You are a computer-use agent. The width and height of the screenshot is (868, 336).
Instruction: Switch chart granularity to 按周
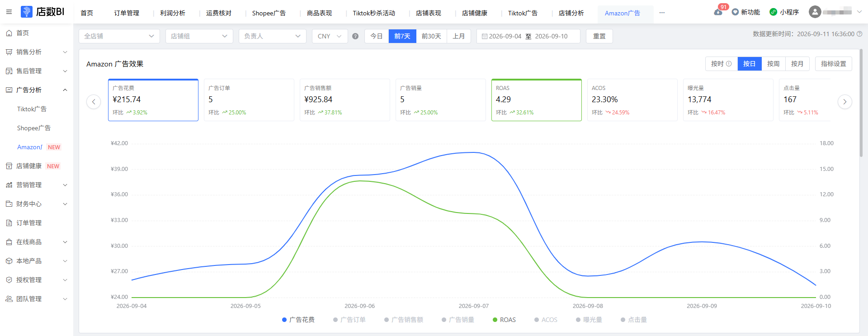point(774,64)
